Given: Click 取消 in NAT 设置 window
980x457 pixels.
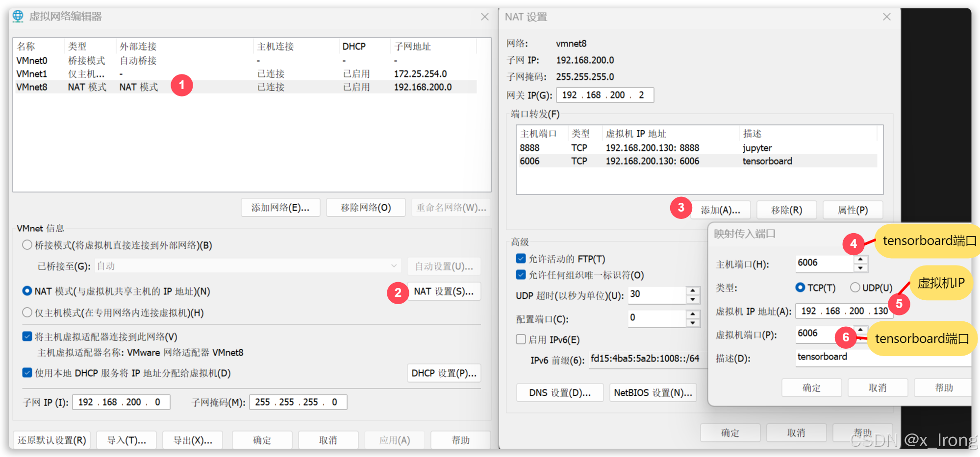Looking at the screenshot, I should click(796, 433).
